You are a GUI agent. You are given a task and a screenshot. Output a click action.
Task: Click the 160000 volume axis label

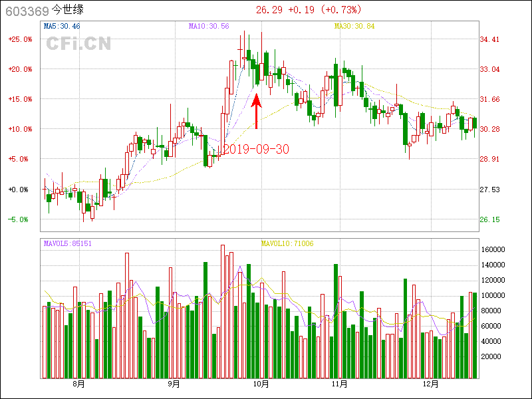tap(495, 249)
